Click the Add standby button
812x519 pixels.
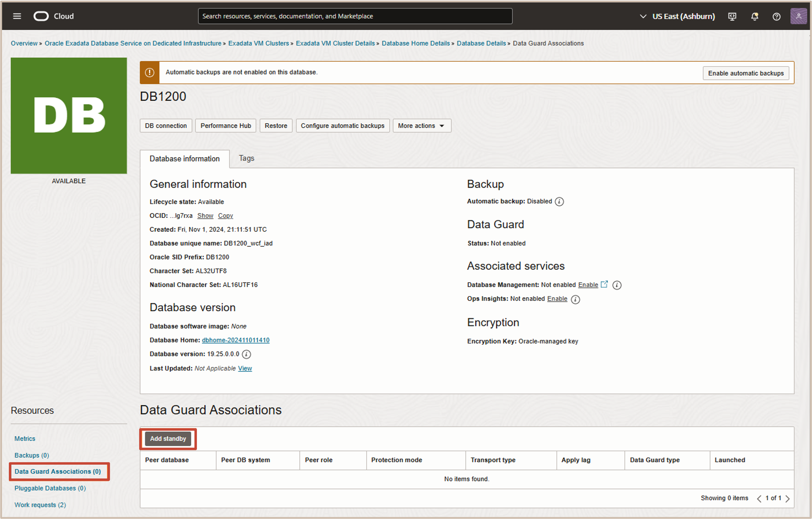[x=168, y=439]
